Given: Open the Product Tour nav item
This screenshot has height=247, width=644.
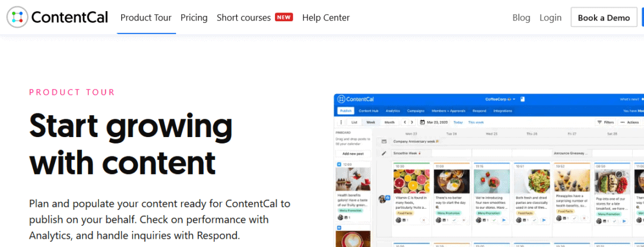Looking at the screenshot, I should (146, 18).
